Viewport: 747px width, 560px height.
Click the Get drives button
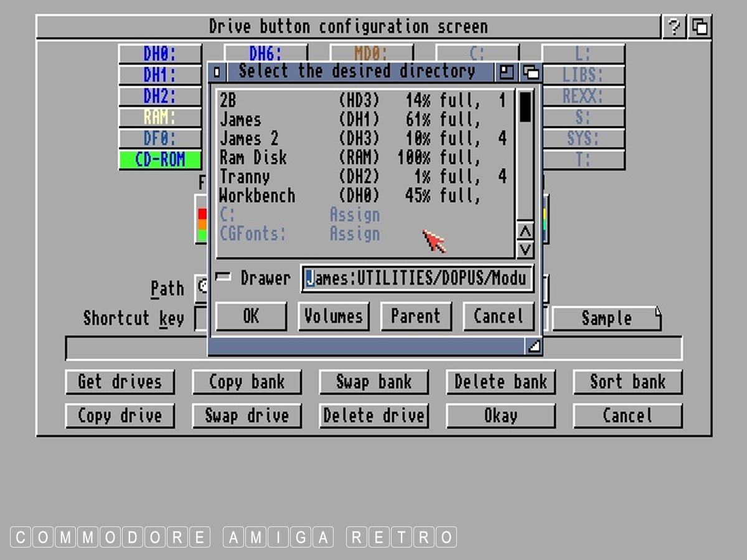(x=120, y=382)
